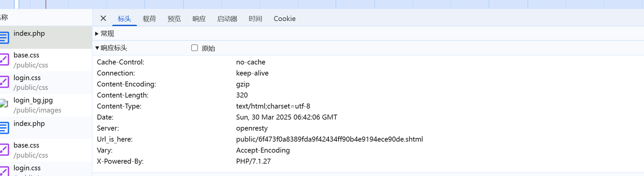644x176 pixels.
Task: Enable the 原始 raw headers checkbox
Action: tap(195, 48)
